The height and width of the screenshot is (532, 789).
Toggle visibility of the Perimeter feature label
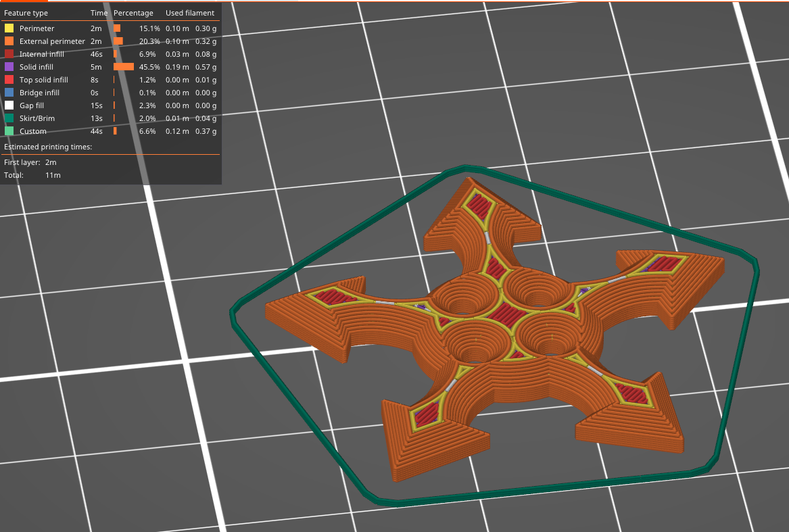pos(37,28)
